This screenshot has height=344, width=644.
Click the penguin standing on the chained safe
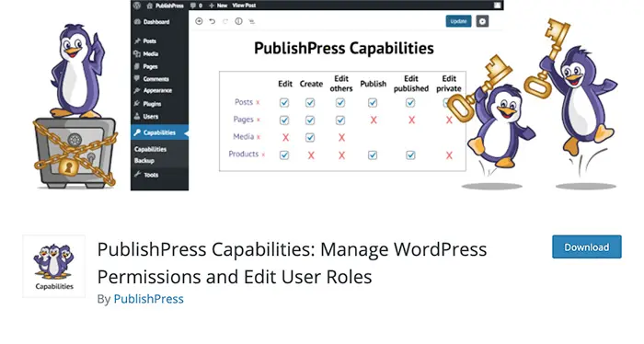(x=77, y=71)
